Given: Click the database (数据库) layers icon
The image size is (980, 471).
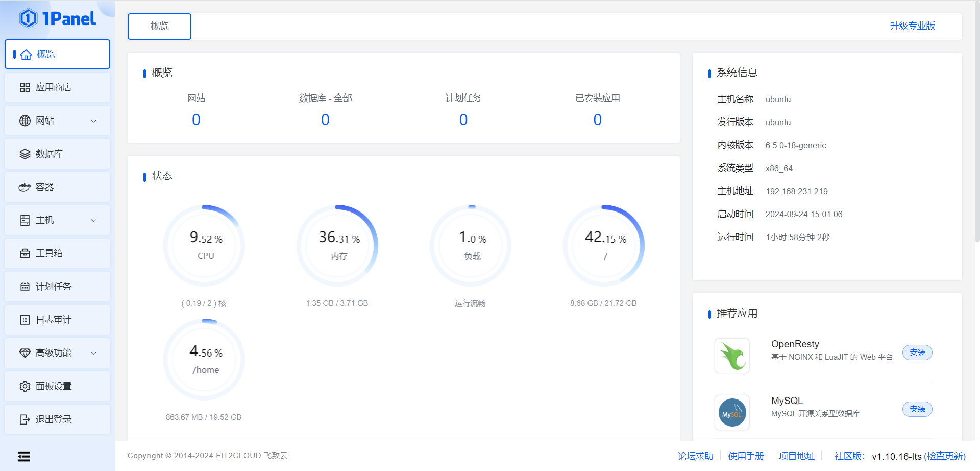Looking at the screenshot, I should point(24,154).
